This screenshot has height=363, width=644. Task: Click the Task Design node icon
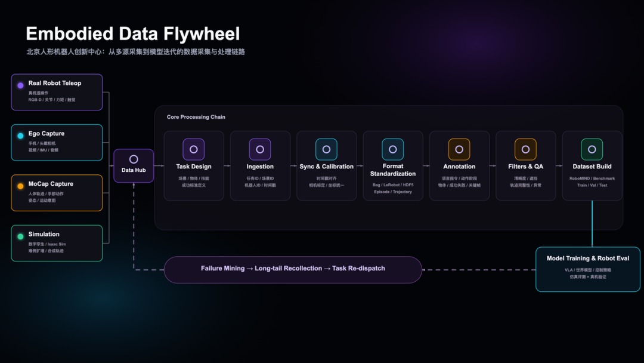click(193, 149)
